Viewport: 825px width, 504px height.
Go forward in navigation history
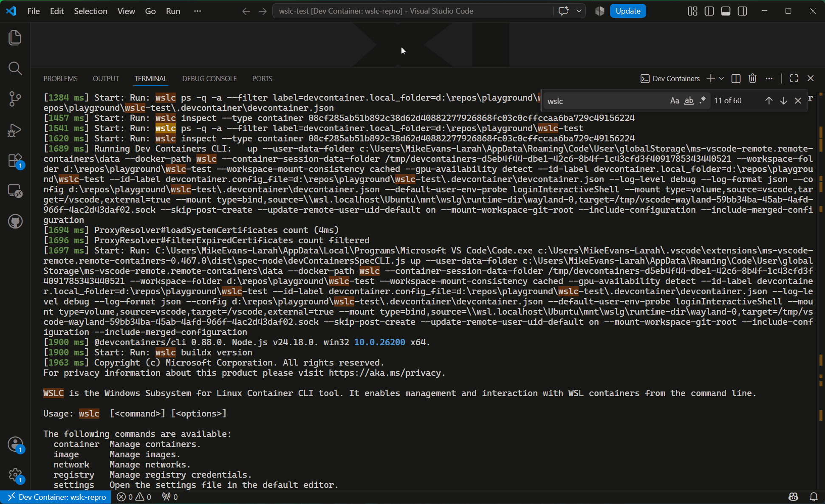click(x=263, y=11)
